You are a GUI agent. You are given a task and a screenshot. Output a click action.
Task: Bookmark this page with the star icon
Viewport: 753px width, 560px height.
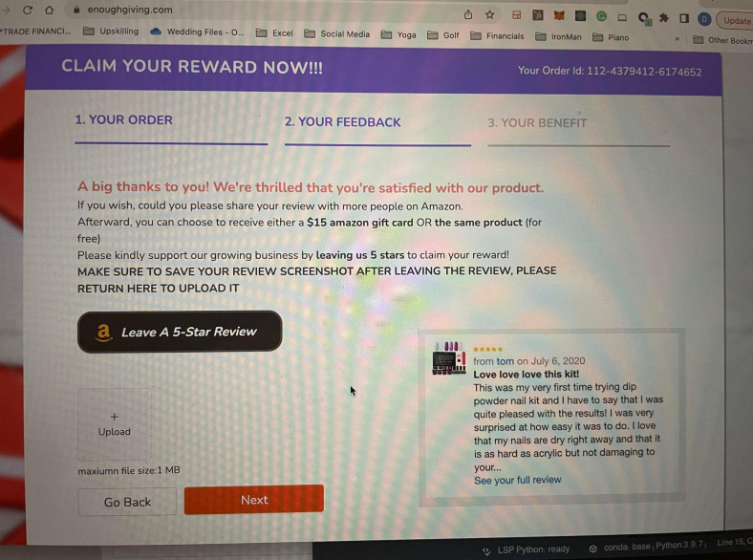489,15
